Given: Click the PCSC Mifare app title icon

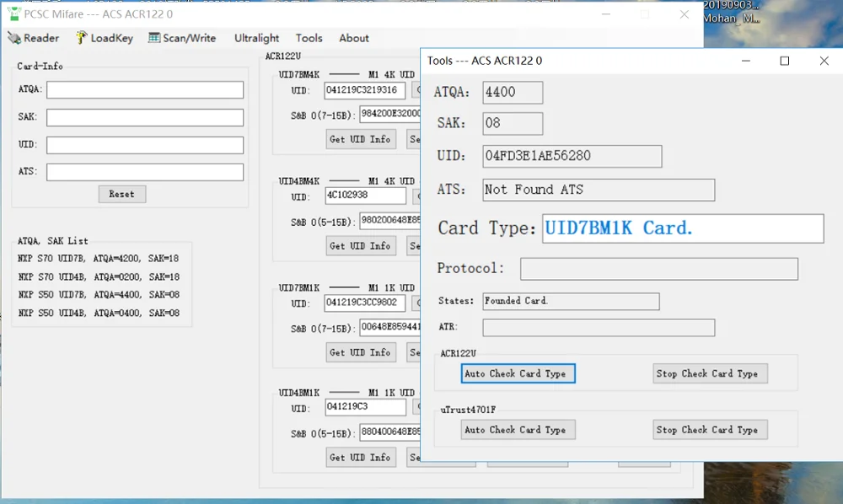Looking at the screenshot, I should coord(14,14).
